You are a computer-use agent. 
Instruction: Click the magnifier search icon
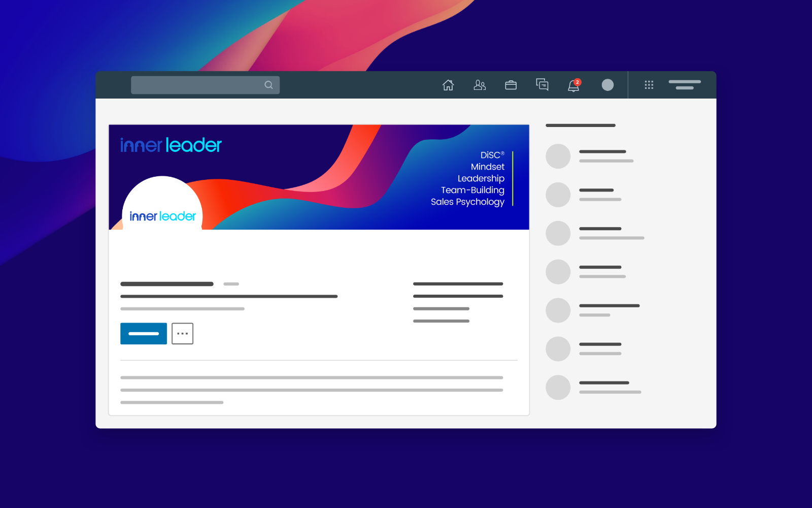click(x=268, y=85)
